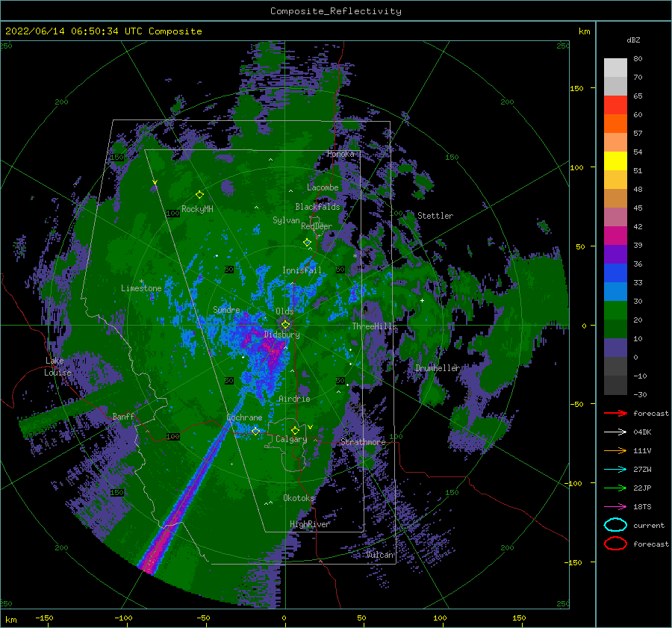
Task: Click the 80 dBZ light gray swatch
Action: click(615, 67)
